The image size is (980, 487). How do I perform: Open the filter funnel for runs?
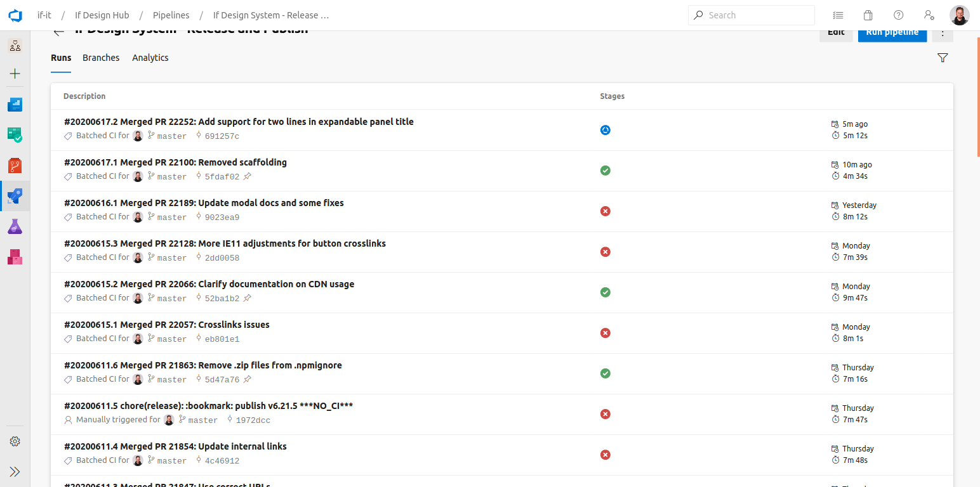point(943,57)
